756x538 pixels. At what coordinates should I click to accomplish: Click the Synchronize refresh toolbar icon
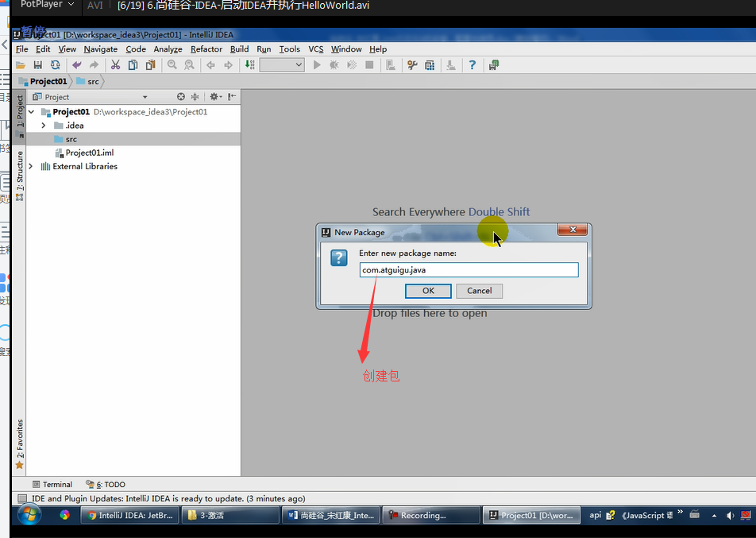tap(56, 65)
